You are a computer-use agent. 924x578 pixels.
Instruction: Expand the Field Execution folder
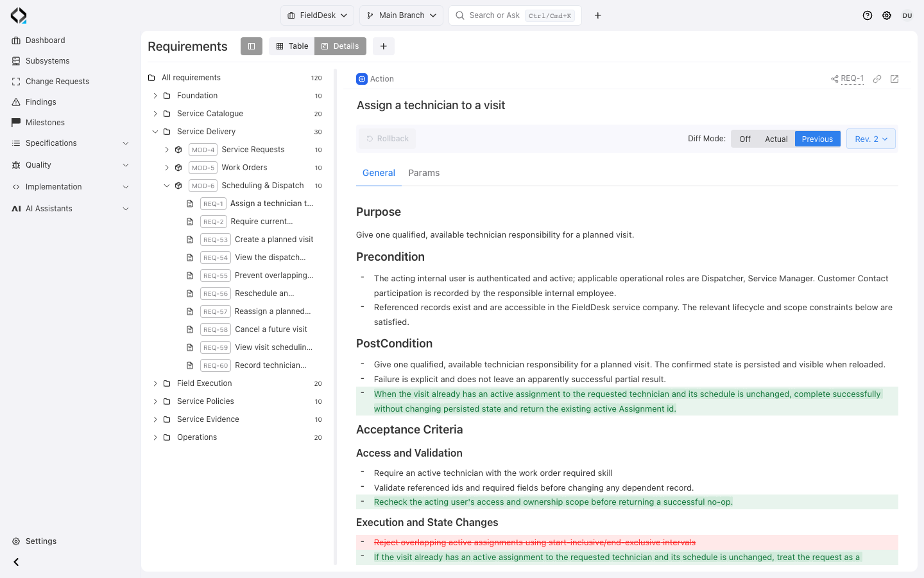point(155,383)
